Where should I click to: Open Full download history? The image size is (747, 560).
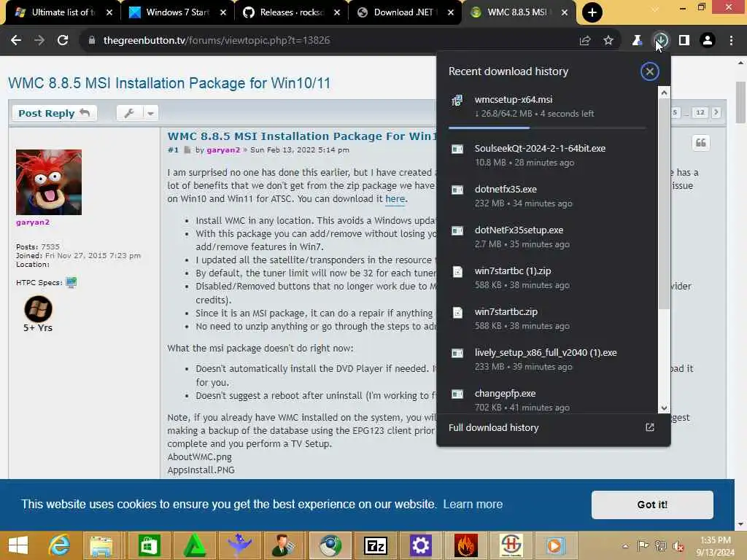tap(494, 427)
